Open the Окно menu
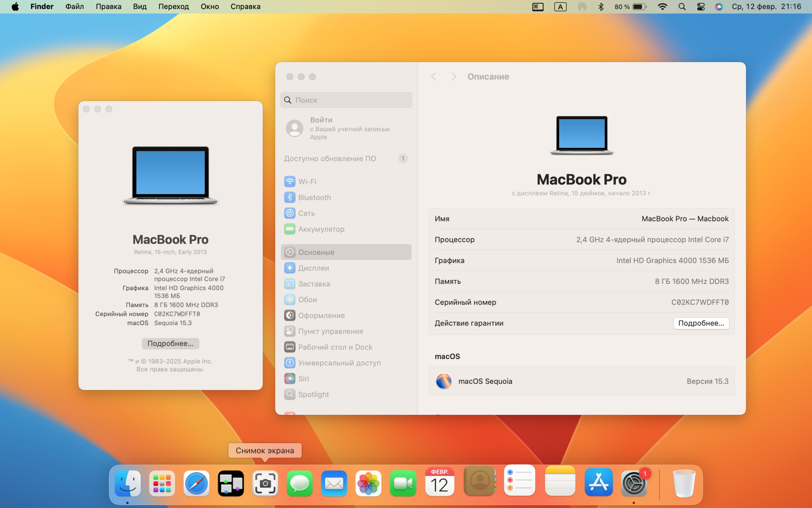 click(x=210, y=7)
